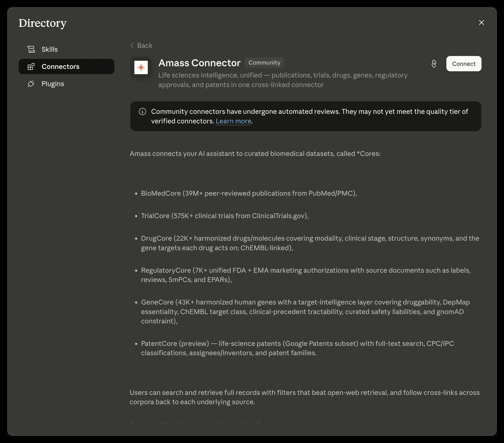Click the BioMedCore bullet line
The height and width of the screenshot is (443, 504).
tap(249, 193)
